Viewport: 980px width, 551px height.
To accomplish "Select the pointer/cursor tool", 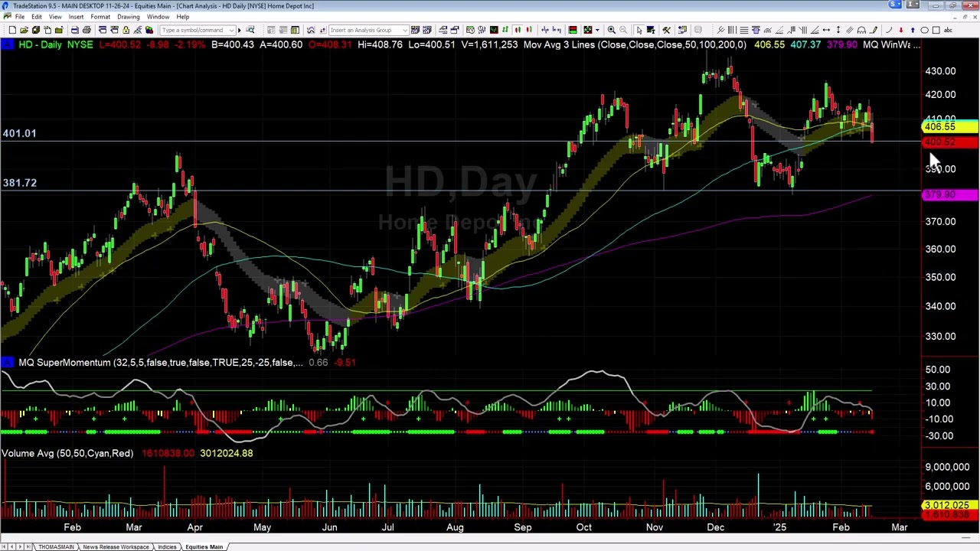I will pyautogui.click(x=639, y=30).
